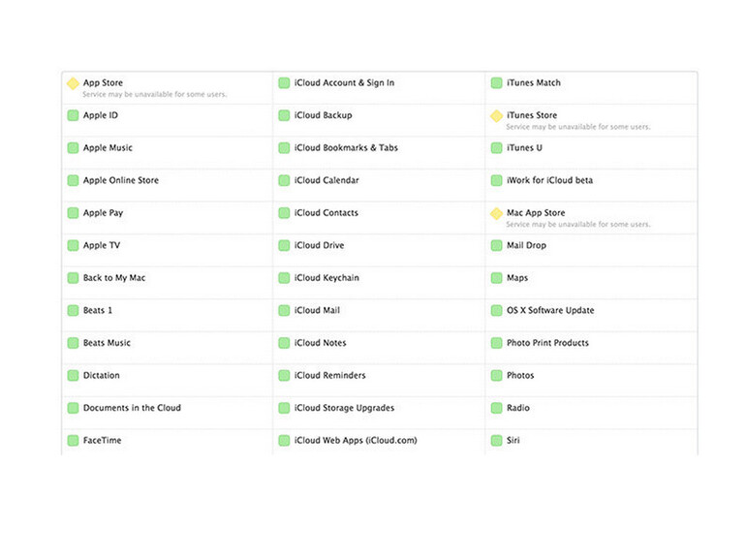Click the green status icon beside Apple Online Store
Image resolution: width=746 pixels, height=560 pixels.
coord(73,180)
